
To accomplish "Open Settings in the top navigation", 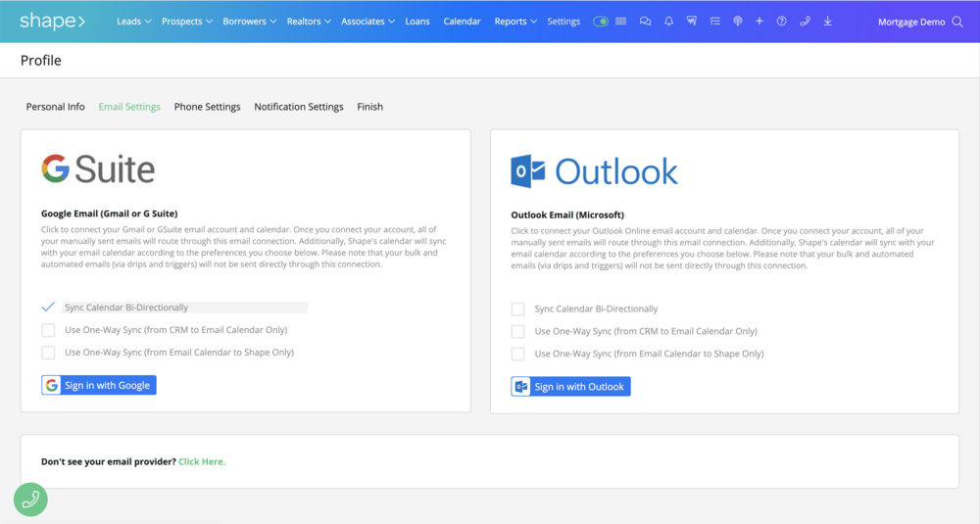I will [x=563, y=22].
